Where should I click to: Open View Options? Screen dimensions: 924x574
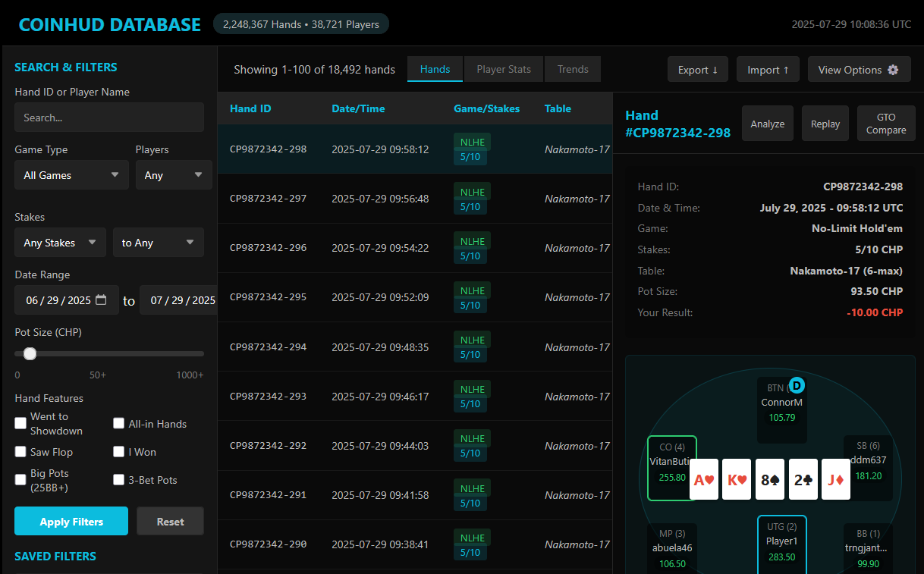coord(858,70)
